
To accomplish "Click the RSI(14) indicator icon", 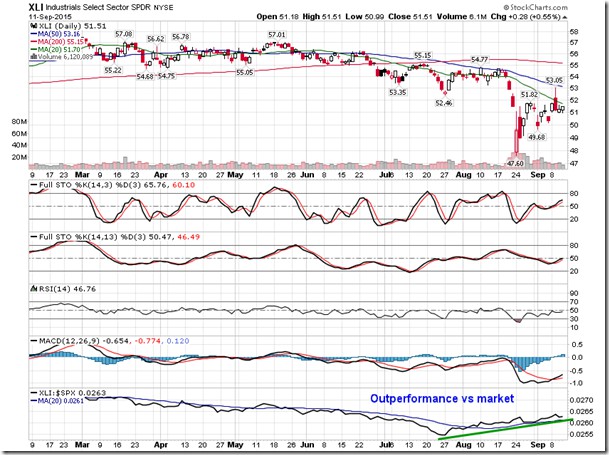I will (34, 289).
